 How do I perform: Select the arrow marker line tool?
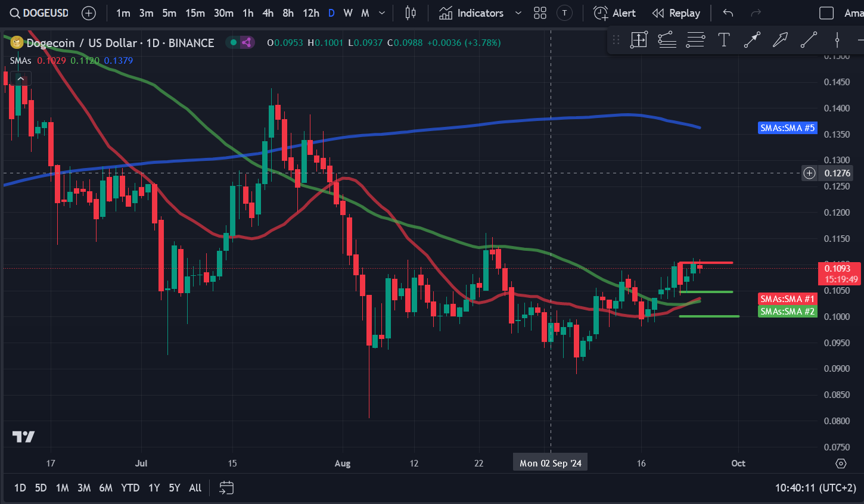(x=752, y=40)
